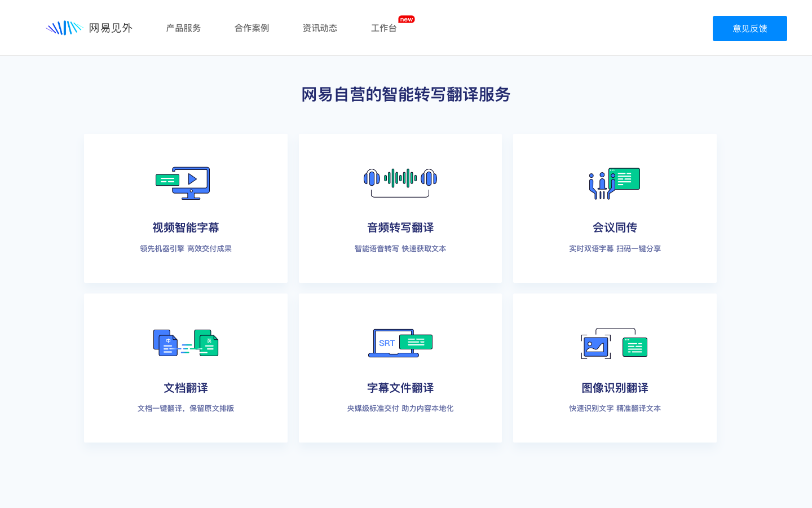
Task: Click the SRT 字幕文件翻译 laptop icon
Action: coord(400,343)
